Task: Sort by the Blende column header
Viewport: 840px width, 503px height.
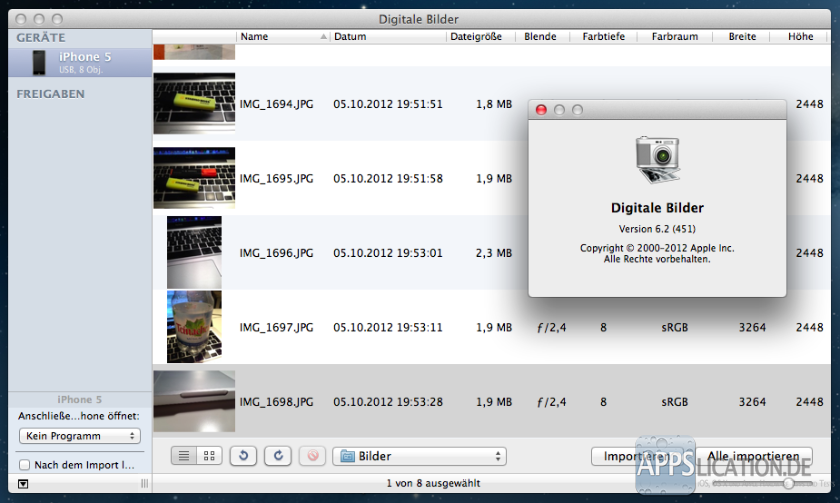Action: coord(542,36)
